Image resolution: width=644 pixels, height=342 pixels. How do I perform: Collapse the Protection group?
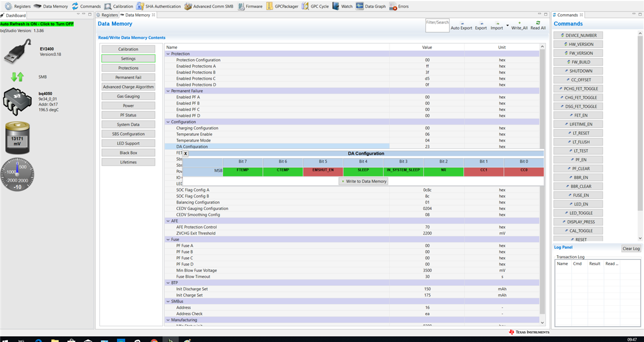pyautogui.click(x=168, y=54)
